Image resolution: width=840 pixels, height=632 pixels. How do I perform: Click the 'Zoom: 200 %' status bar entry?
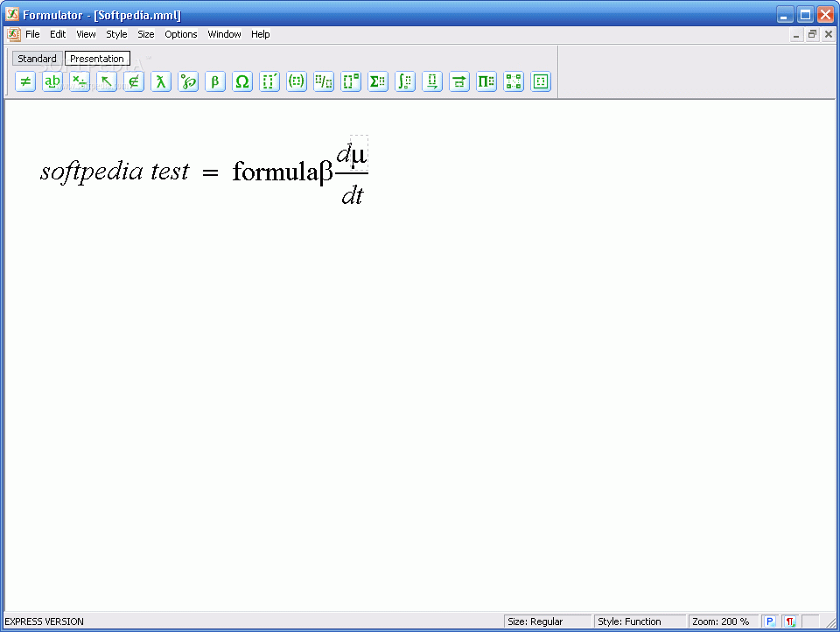click(x=723, y=621)
